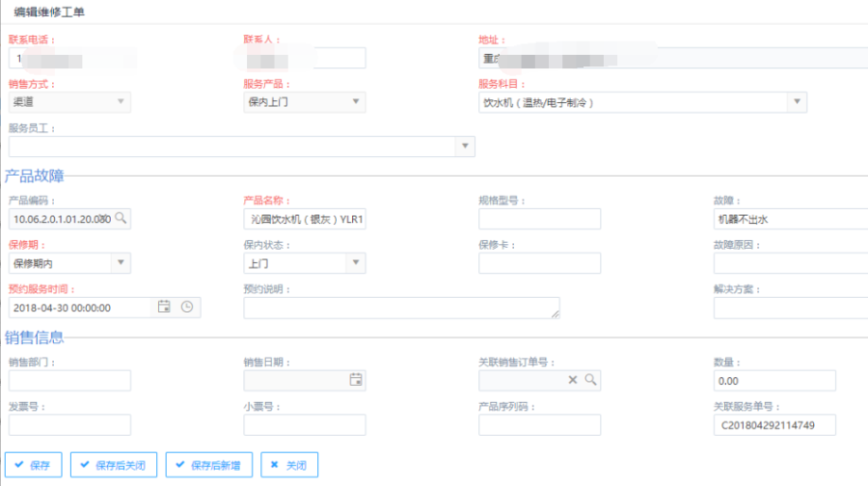
Task: Click the product code search magnifier icon
Action: (x=121, y=219)
